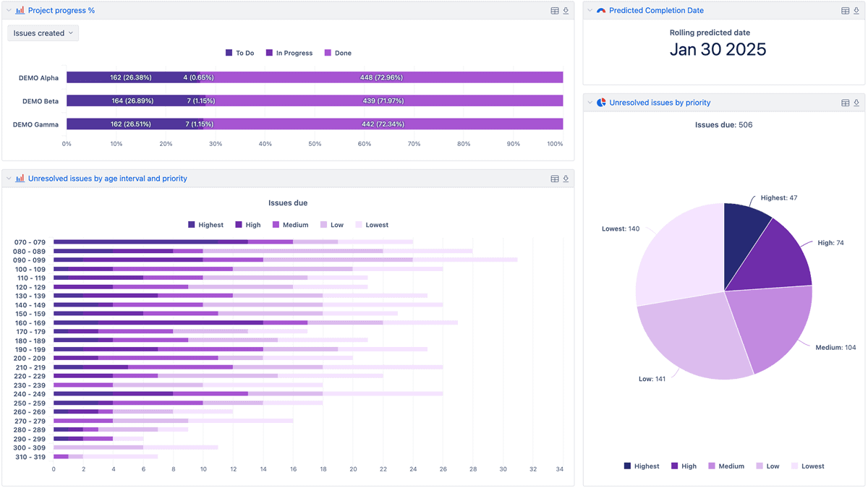Toggle Done series in progress chart legend
This screenshot has width=868, height=488.
[338, 53]
